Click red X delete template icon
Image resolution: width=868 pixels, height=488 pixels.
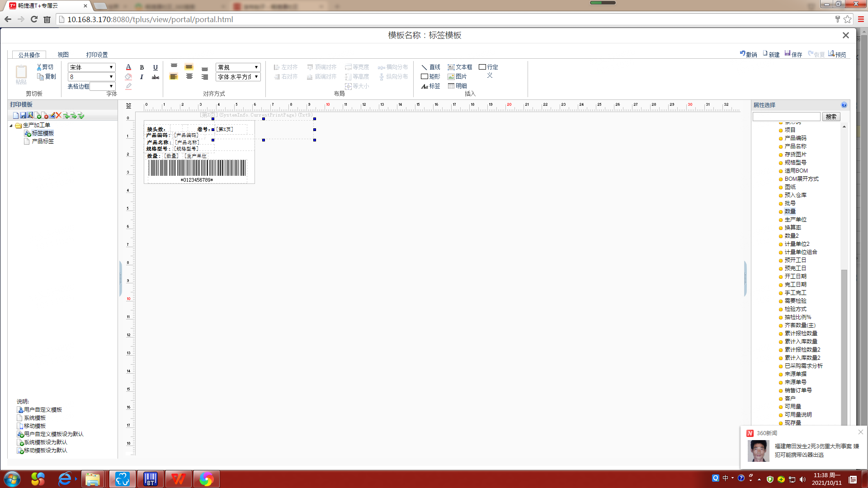pyautogui.click(x=58, y=116)
